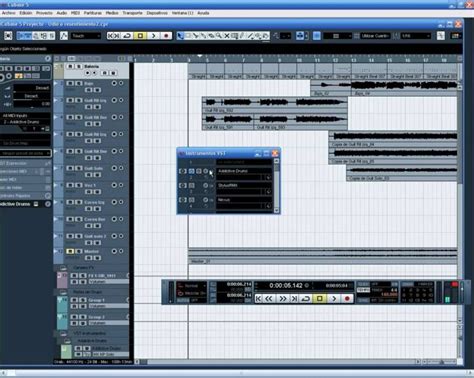Click the Record button in the transport panel
Image resolution: width=474 pixels, height=378 pixels.
click(347, 299)
